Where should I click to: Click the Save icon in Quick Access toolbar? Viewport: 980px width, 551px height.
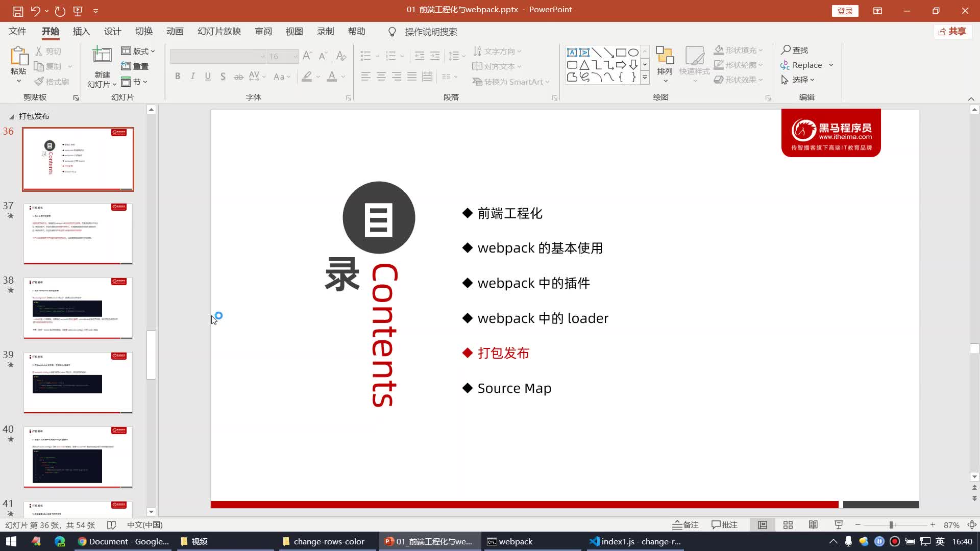(17, 10)
